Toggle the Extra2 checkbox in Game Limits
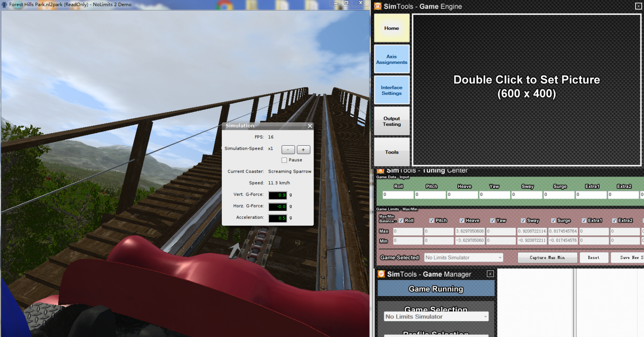 coord(614,220)
